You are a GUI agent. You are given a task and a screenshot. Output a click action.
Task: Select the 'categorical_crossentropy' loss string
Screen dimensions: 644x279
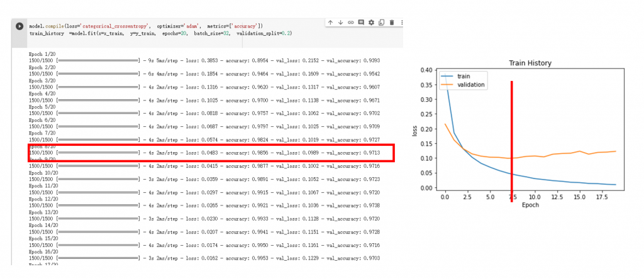116,26
